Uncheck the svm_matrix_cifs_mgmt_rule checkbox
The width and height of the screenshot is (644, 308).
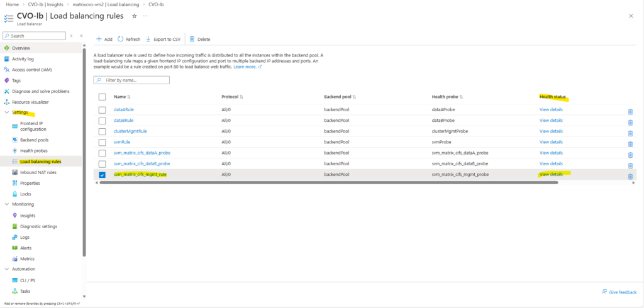point(103,175)
